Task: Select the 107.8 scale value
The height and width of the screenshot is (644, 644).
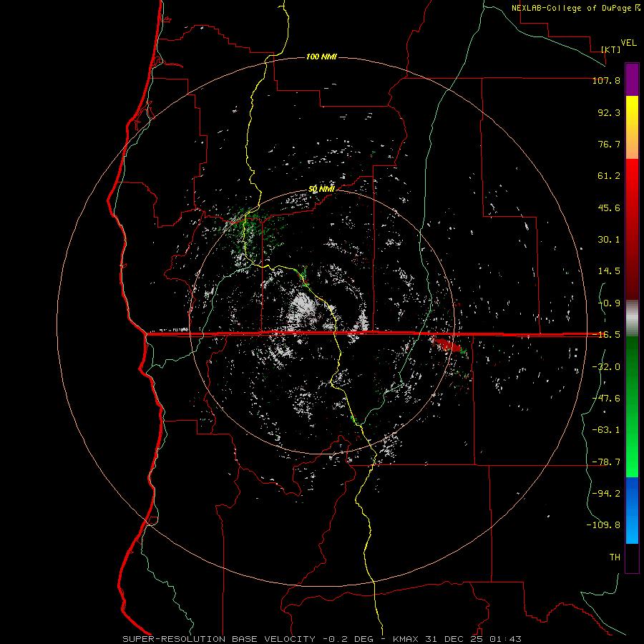Action: tap(606, 80)
